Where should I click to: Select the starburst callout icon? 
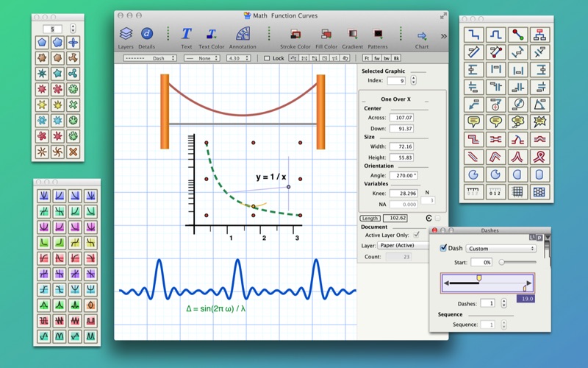pos(539,121)
